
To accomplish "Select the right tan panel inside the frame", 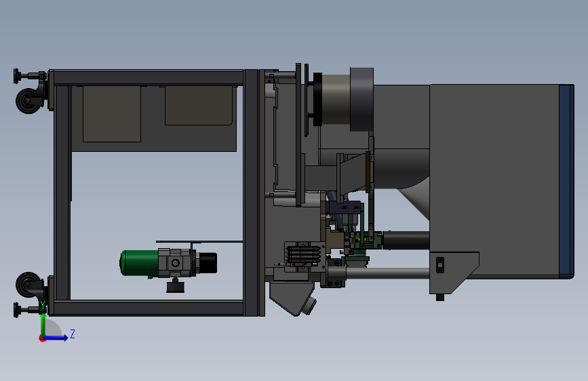I will 199,105.
